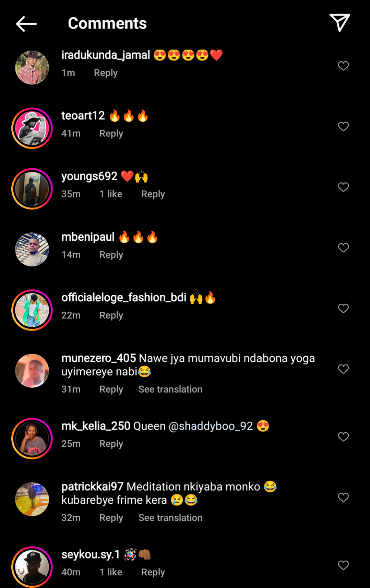View officialeloge_fashion_bdi's story avatar

point(32,310)
